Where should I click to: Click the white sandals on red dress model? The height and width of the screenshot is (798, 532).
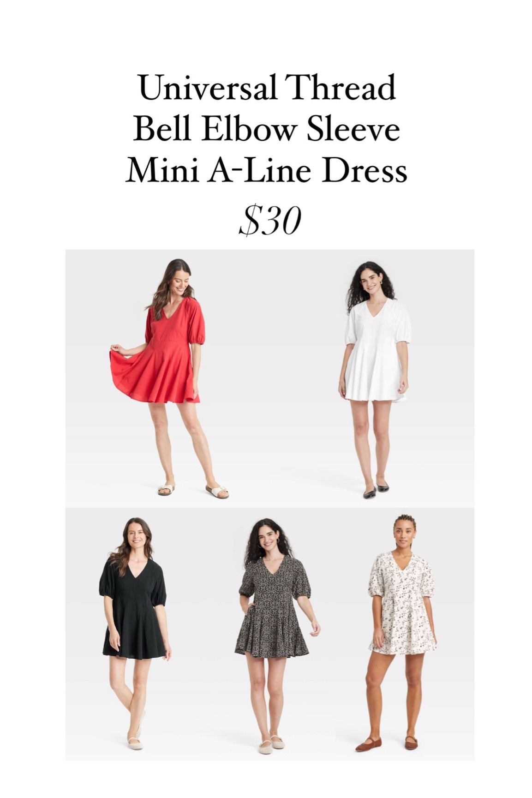pos(193,491)
